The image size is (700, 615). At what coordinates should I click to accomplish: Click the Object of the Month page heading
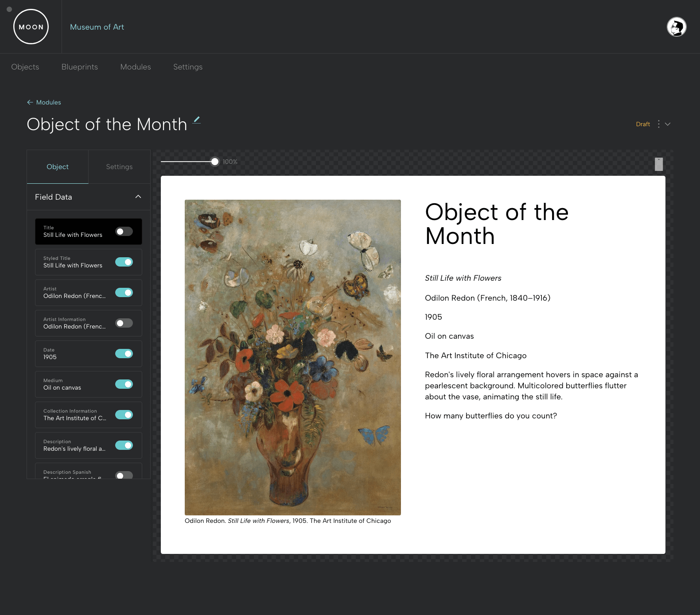(x=107, y=124)
